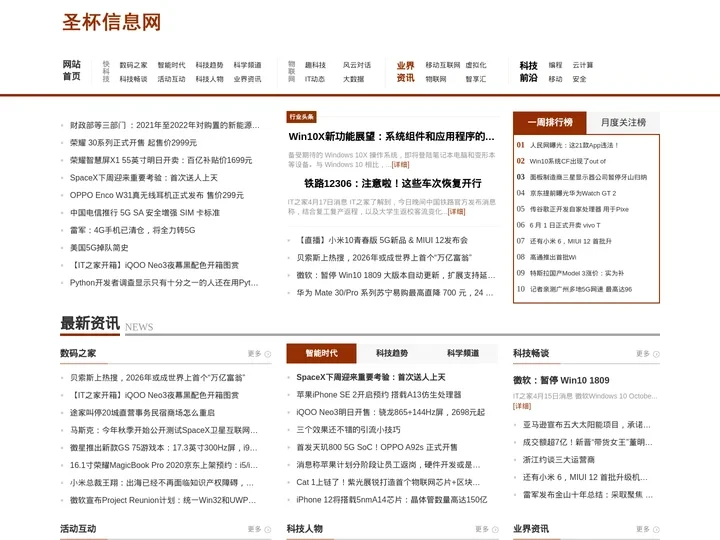Click 详细 link under 微软暂停 Win10 1809
This screenshot has height=540, width=720.
point(522,406)
